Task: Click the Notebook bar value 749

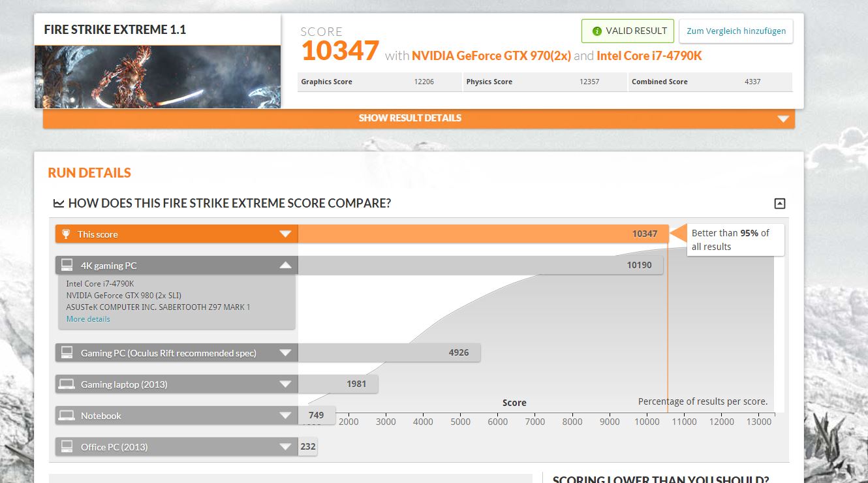Action: tap(317, 415)
